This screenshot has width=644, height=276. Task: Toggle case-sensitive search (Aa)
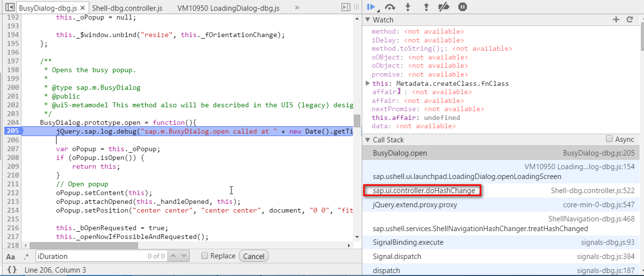click(10, 256)
